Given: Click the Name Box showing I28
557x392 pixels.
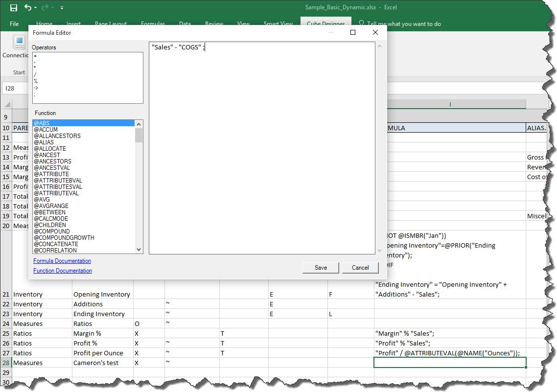Looking at the screenshot, I should [x=16, y=89].
